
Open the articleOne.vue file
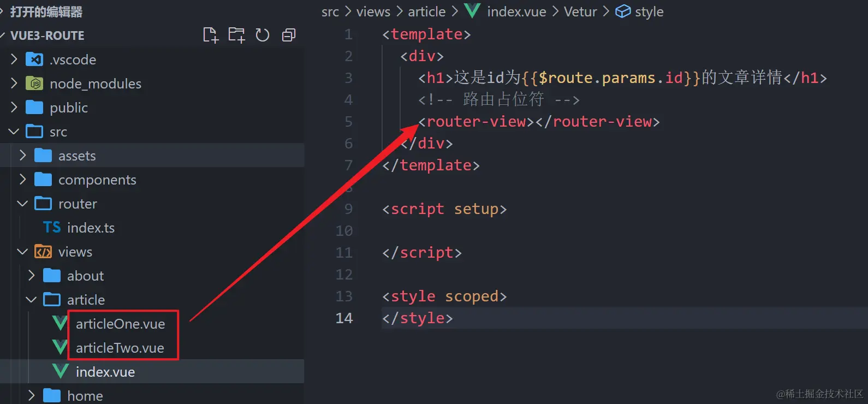pos(120,323)
